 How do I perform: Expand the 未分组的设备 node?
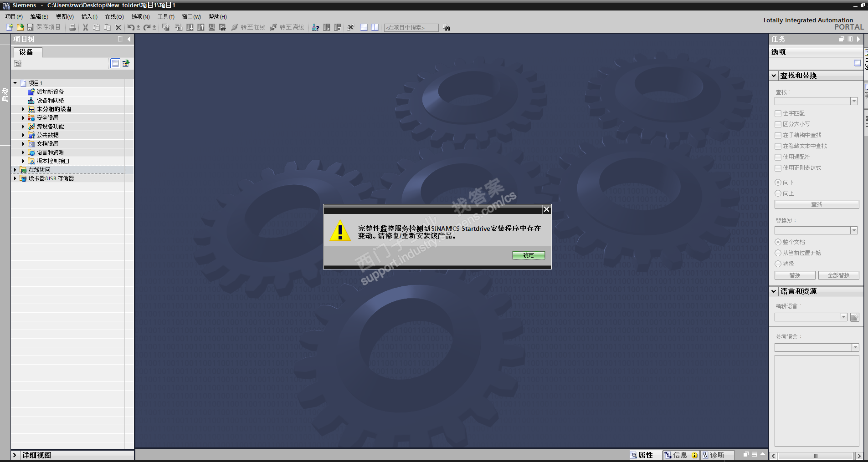[23, 109]
